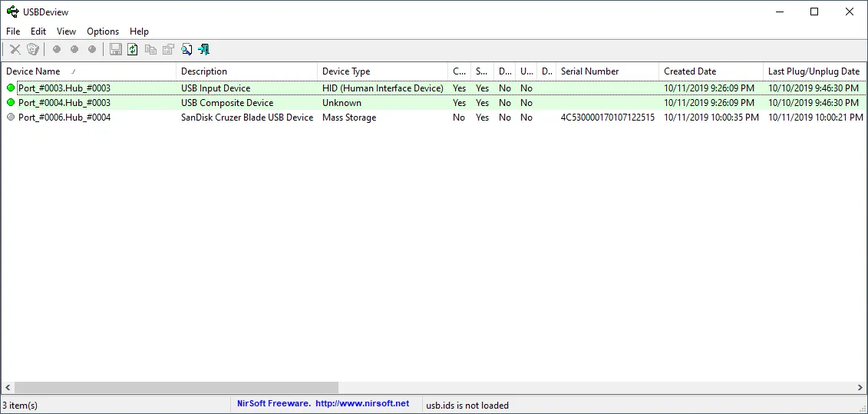Click the Copy Selected Items toolbar icon

point(150,49)
